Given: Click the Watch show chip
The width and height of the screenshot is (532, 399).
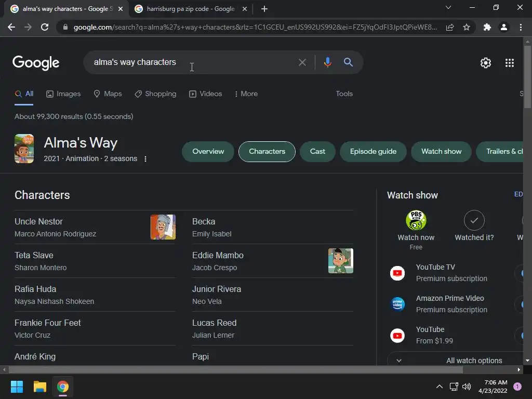Looking at the screenshot, I should [x=441, y=152].
